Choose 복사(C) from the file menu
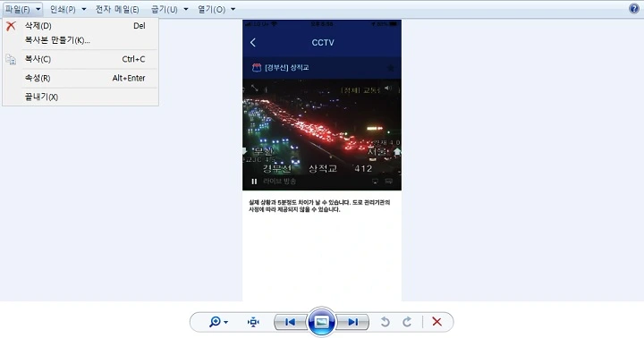 point(80,59)
